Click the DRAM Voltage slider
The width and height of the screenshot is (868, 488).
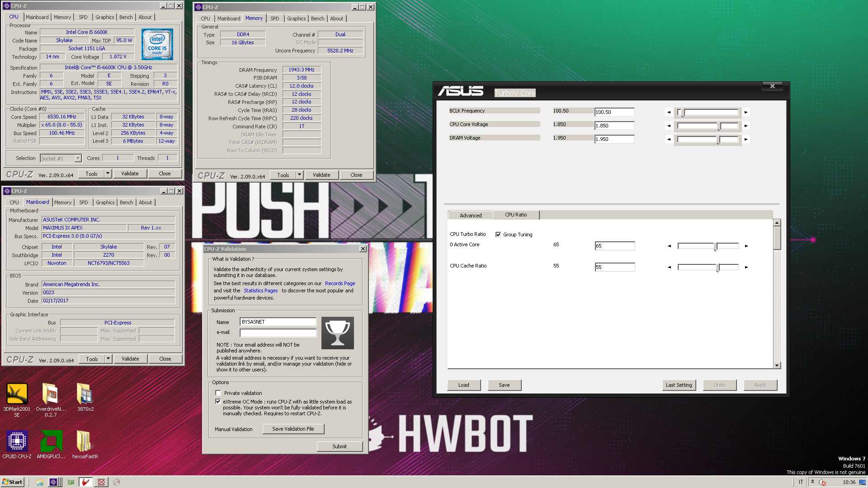708,140
